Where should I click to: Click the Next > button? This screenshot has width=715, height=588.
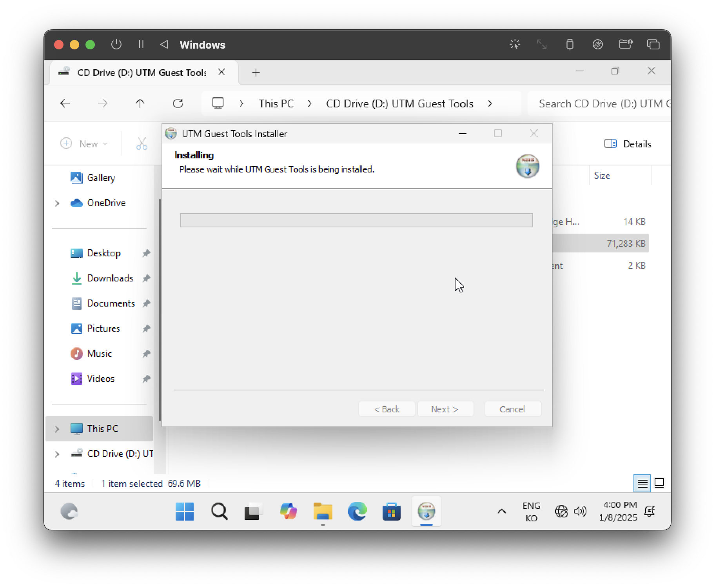click(x=445, y=409)
